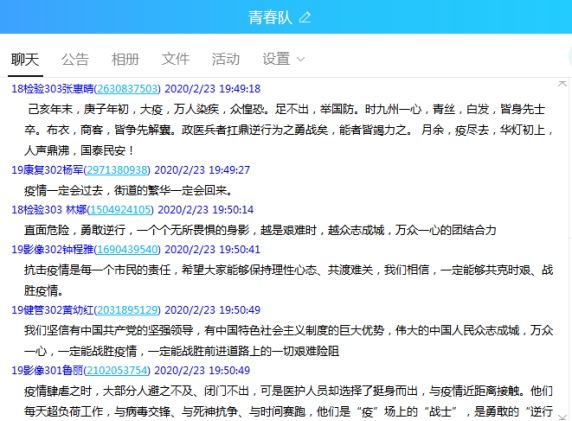Image resolution: width=572 pixels, height=421 pixels.
Task: Open the 活动 tab
Action: pyautogui.click(x=226, y=59)
